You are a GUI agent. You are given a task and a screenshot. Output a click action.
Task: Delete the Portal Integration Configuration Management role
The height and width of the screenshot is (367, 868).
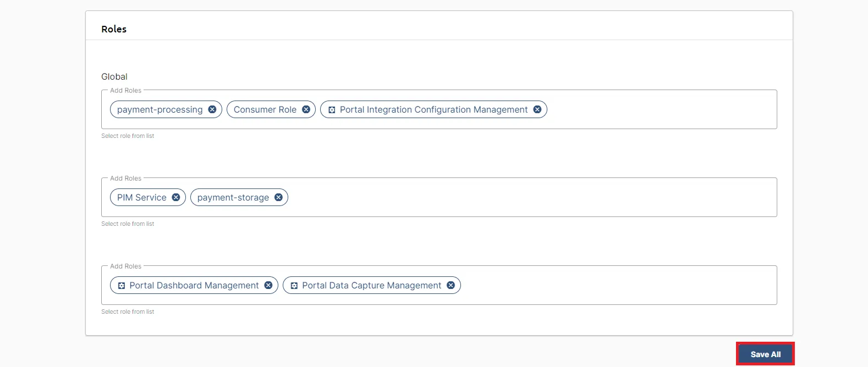pyautogui.click(x=537, y=109)
